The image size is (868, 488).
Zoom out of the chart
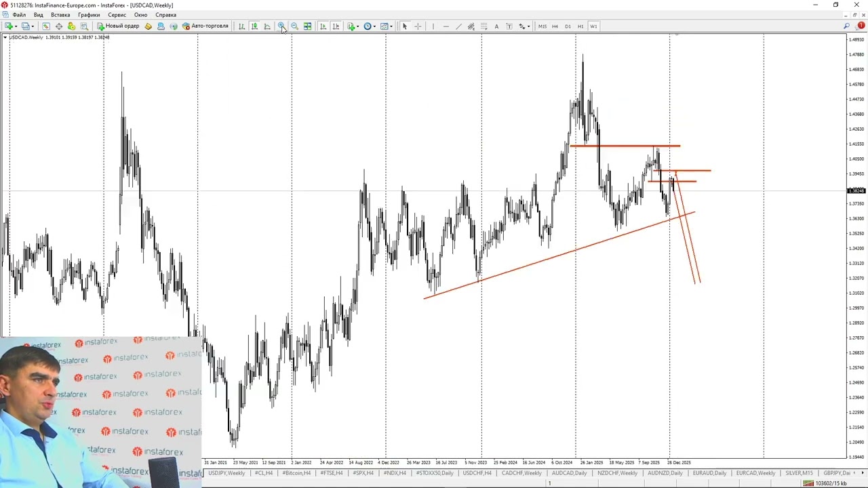294,26
